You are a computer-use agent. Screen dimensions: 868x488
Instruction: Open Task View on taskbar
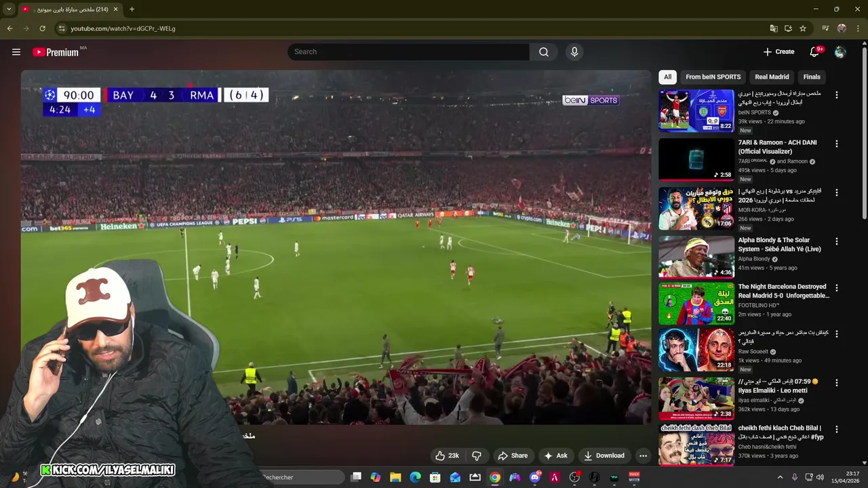356,477
